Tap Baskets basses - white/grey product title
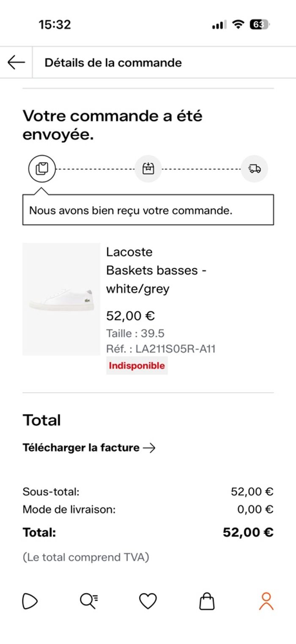The height and width of the screenshot is (644, 296). [156, 279]
